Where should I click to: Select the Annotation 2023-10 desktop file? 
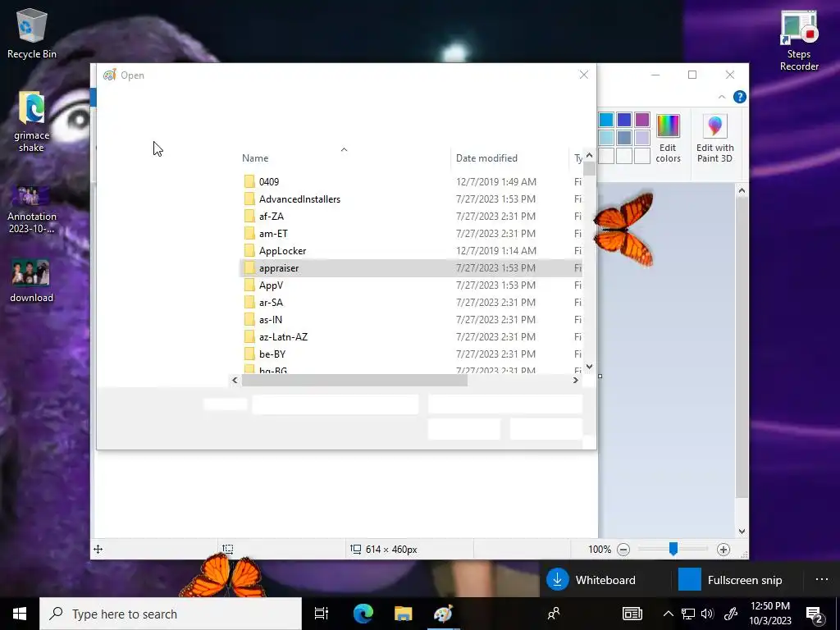(32, 209)
